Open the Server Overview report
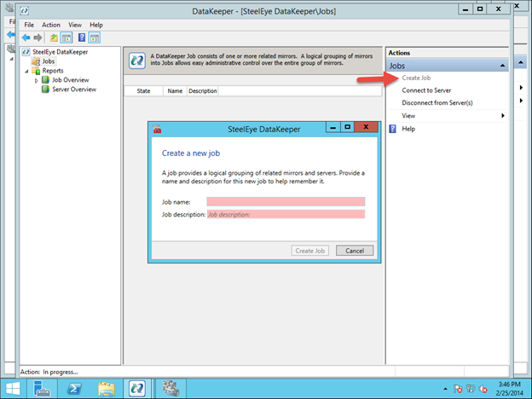This screenshot has height=399, width=532. (x=73, y=89)
